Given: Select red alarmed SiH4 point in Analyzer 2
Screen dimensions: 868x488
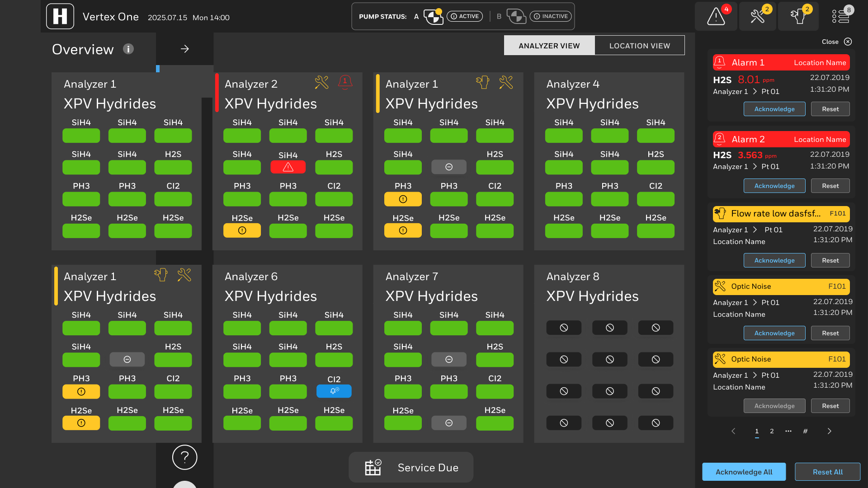Looking at the screenshot, I should pos(288,167).
